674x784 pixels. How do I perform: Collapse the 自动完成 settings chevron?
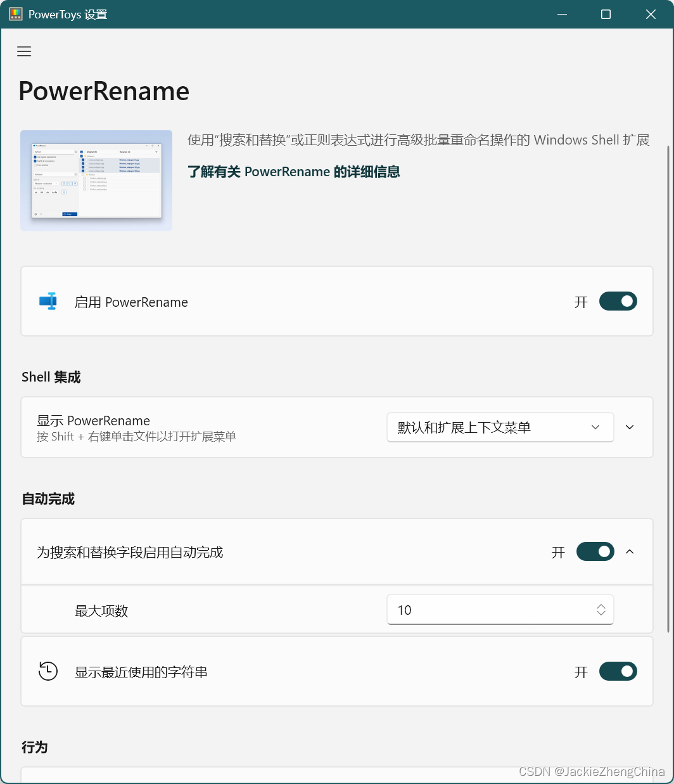[x=630, y=551]
